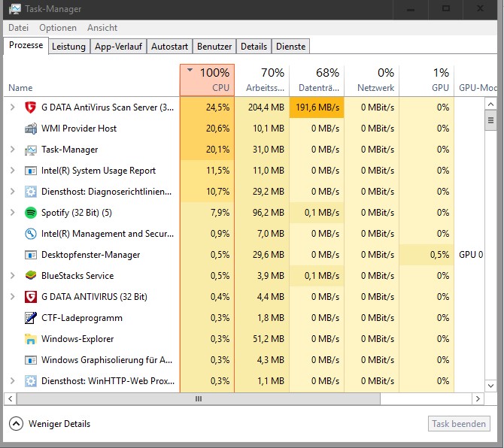Select the BlueStacks Service icon

coord(31,276)
